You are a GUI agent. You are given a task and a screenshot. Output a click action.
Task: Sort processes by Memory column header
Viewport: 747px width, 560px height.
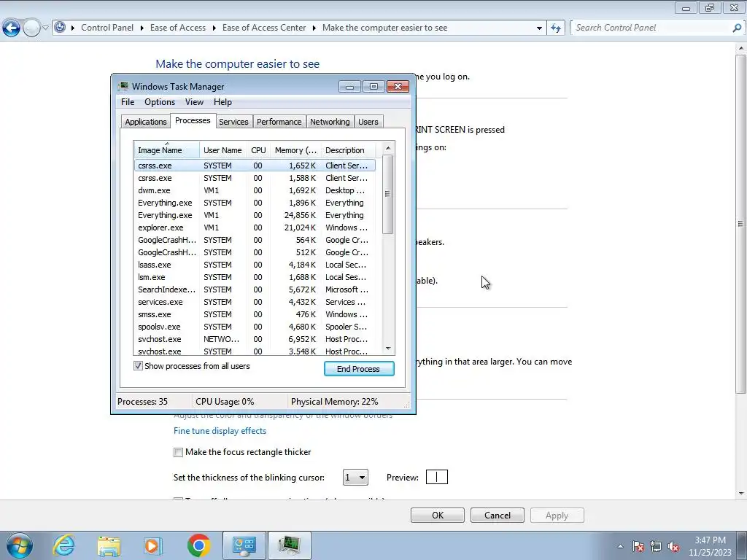point(296,150)
